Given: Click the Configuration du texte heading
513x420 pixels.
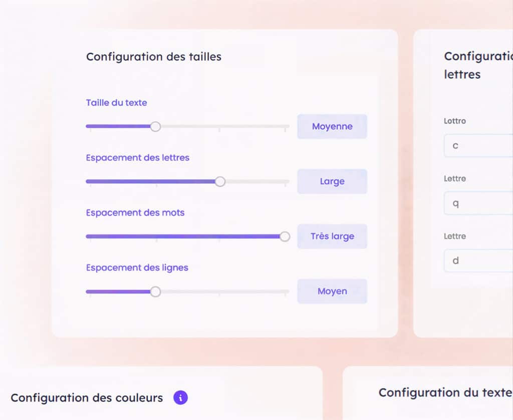Looking at the screenshot, I should tap(445, 392).
